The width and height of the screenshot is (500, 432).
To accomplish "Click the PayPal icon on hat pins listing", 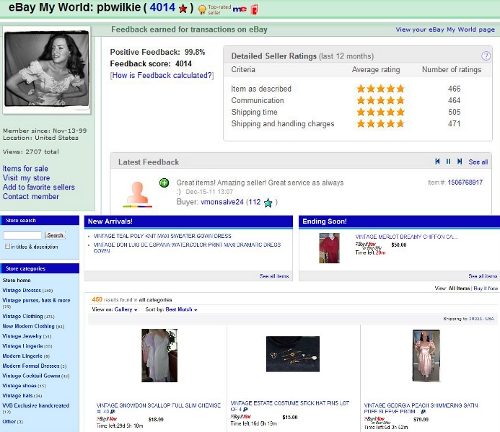I will 246,409.
